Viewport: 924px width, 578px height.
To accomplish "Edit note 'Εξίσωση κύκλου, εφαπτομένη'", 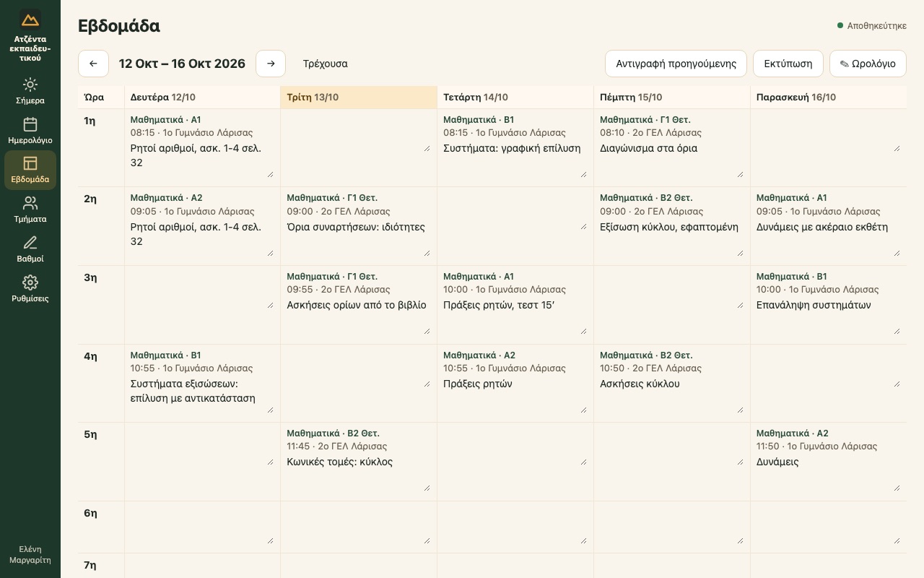I will [671, 238].
